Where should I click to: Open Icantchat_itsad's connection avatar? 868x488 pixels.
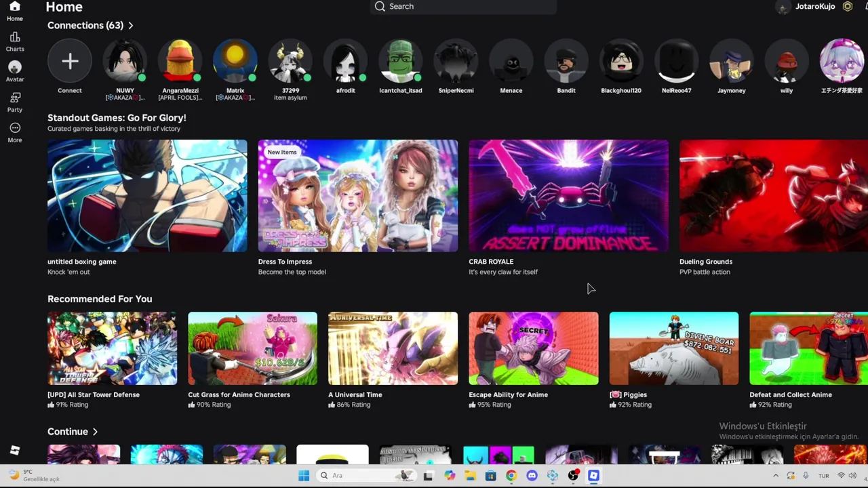pos(401,61)
